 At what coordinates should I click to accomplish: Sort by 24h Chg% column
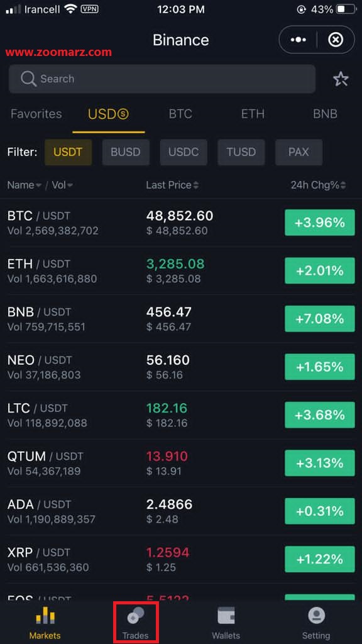(319, 186)
